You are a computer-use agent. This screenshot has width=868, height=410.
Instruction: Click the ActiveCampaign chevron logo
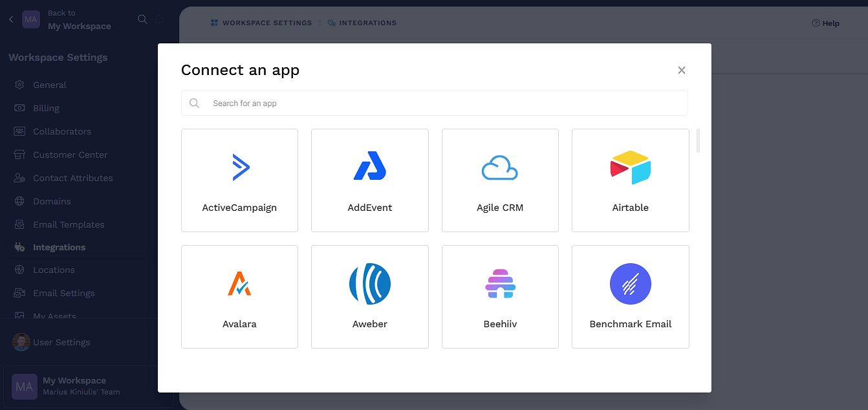[241, 167]
